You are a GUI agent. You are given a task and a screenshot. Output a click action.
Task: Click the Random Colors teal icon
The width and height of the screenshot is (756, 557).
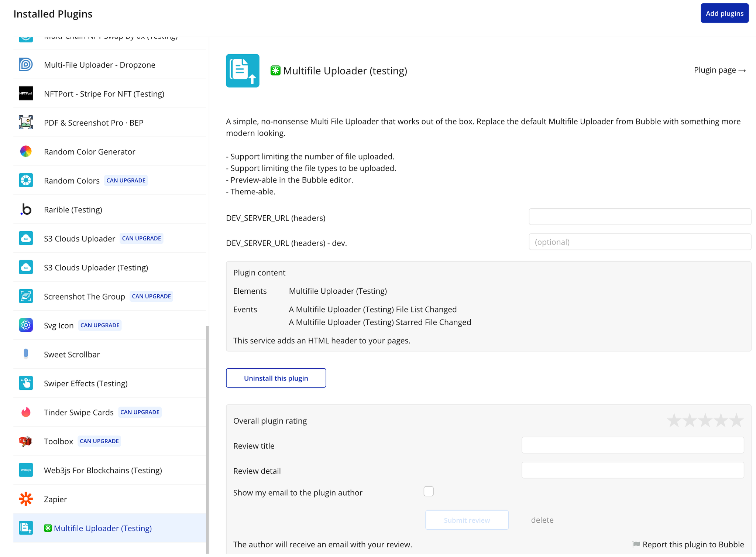26,180
